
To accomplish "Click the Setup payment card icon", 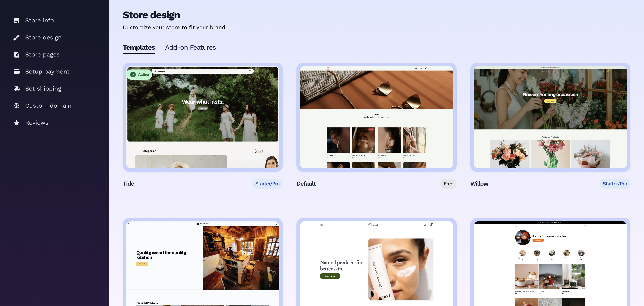I will [16, 72].
